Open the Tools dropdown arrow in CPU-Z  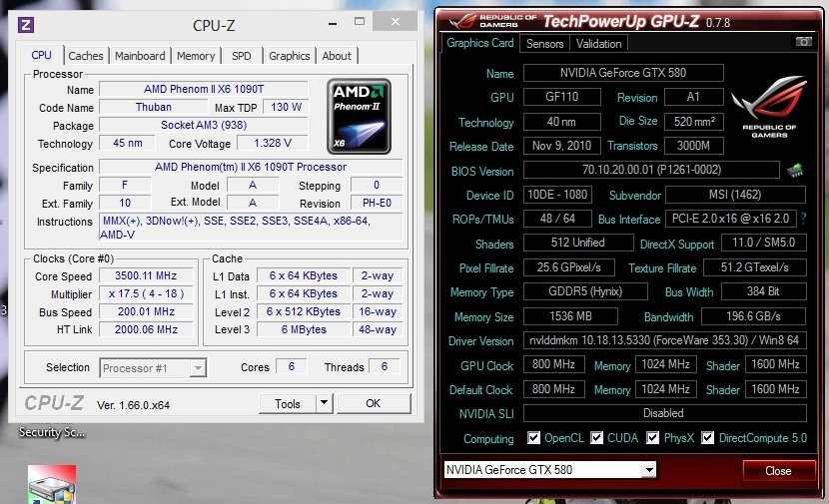324,403
